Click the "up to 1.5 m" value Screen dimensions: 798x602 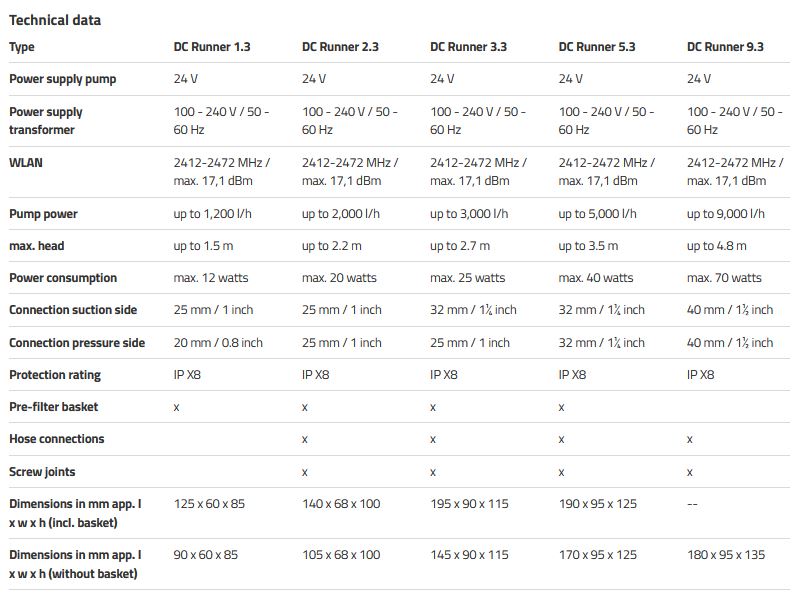pos(204,246)
